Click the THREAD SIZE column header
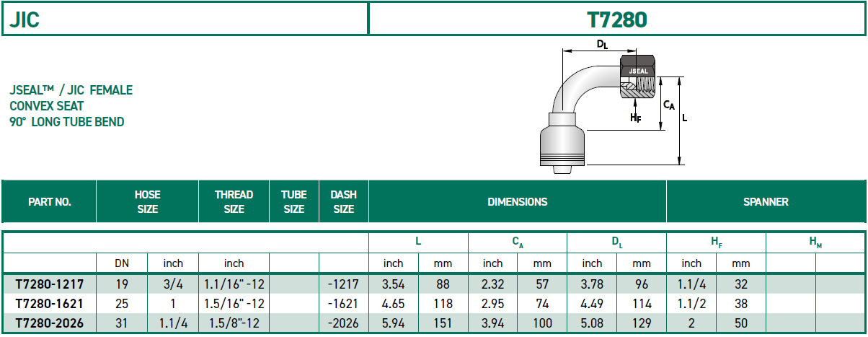Viewport: 868px width, 337px height. click(x=234, y=202)
